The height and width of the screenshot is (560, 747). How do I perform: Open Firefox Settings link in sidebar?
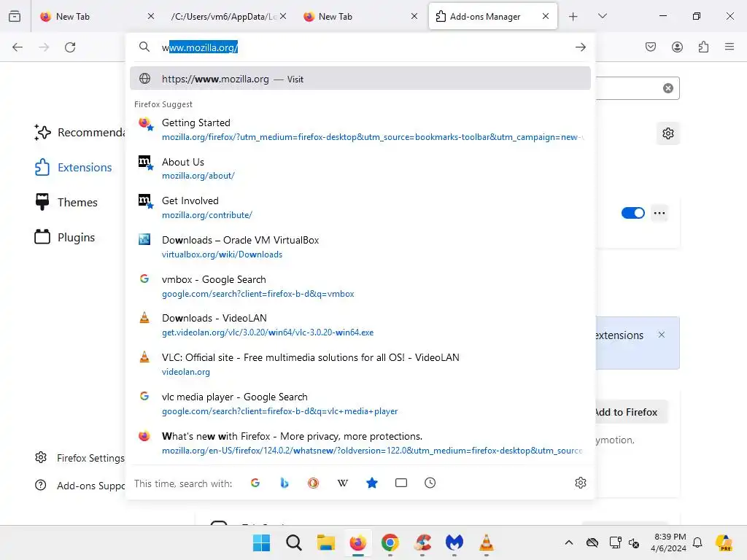pyautogui.click(x=80, y=458)
